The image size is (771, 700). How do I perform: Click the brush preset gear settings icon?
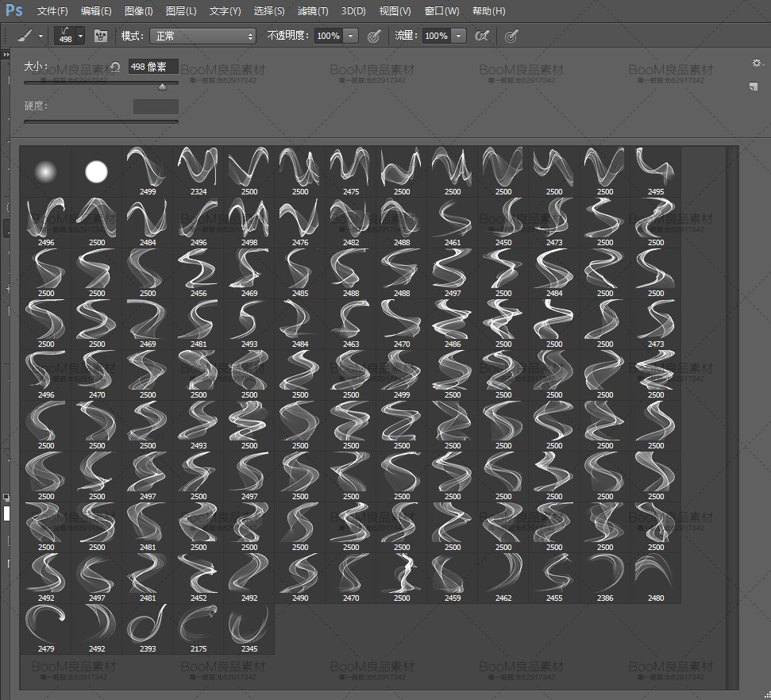[756, 63]
